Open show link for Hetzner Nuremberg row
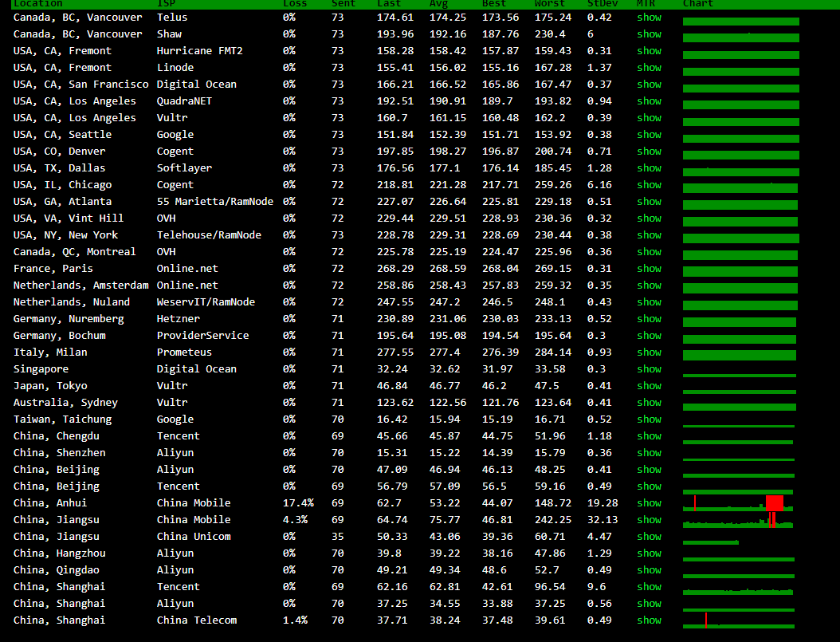 click(x=649, y=318)
